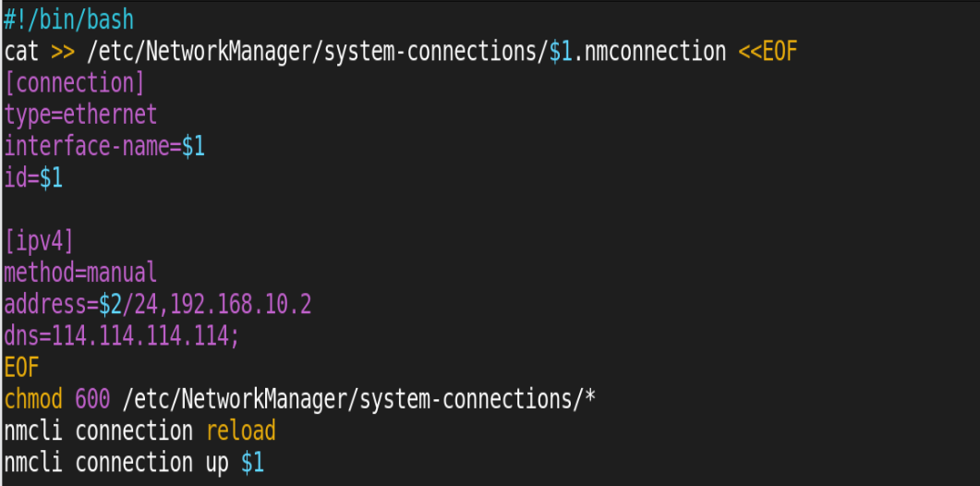The height and width of the screenshot is (486, 980).
Task: Click the id=$1 line
Action: click(x=33, y=178)
